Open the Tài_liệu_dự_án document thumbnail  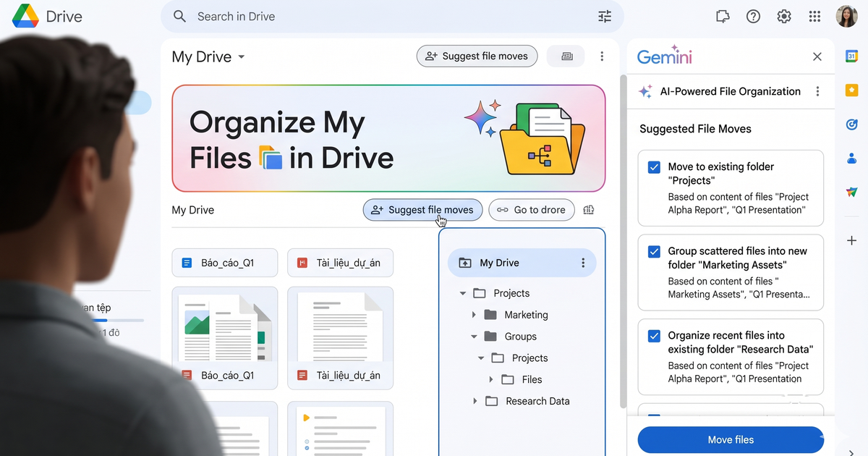(x=340, y=338)
